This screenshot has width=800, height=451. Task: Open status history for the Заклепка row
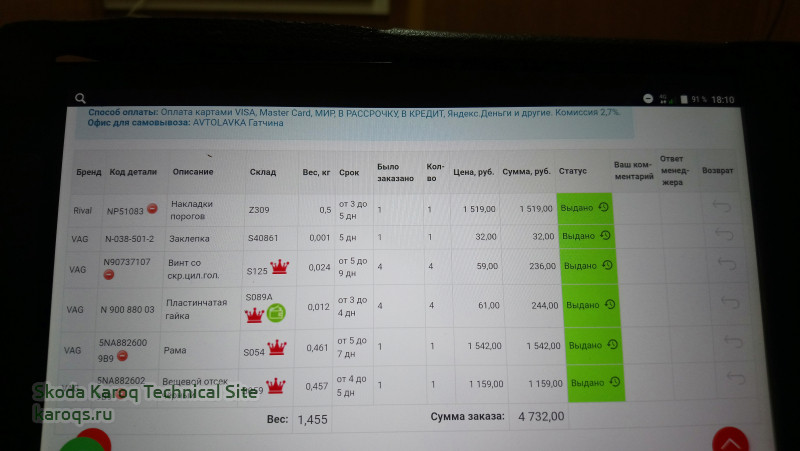click(605, 236)
